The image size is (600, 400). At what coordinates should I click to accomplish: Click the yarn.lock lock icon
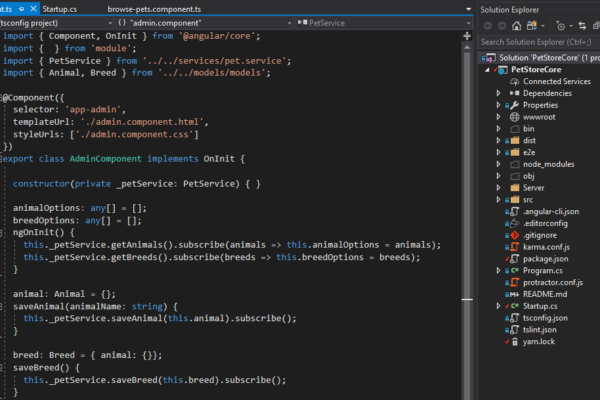coord(515,342)
